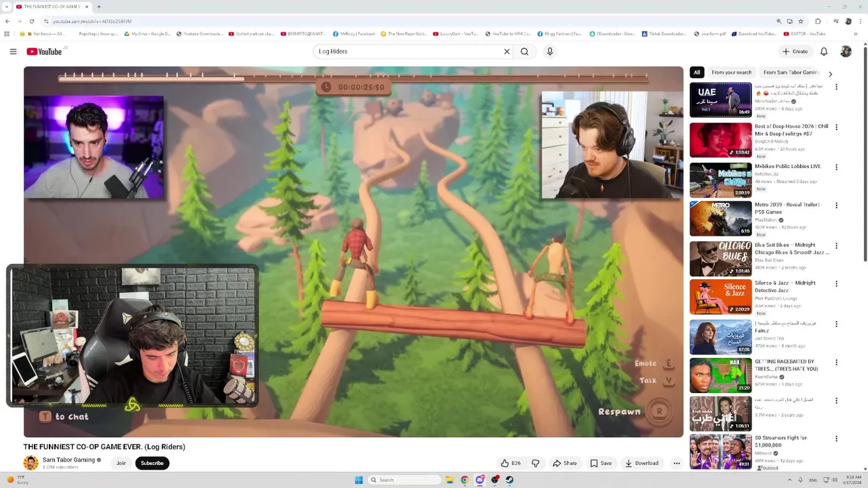Reload the page in browser toolbar
The image size is (868, 488).
point(31,21)
